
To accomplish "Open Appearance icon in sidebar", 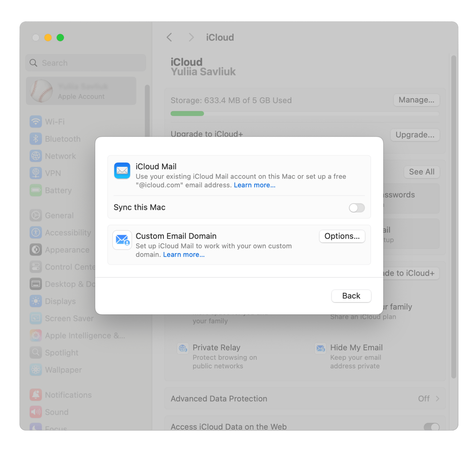I will 36,249.
